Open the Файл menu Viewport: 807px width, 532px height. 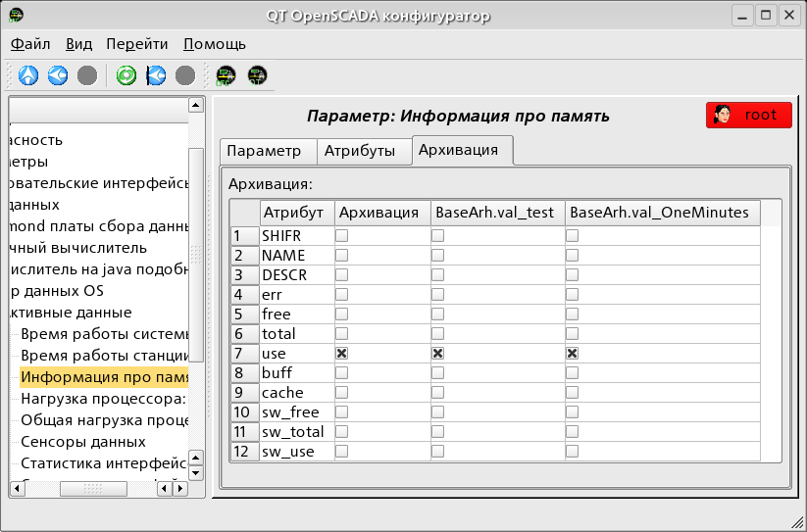(x=31, y=44)
